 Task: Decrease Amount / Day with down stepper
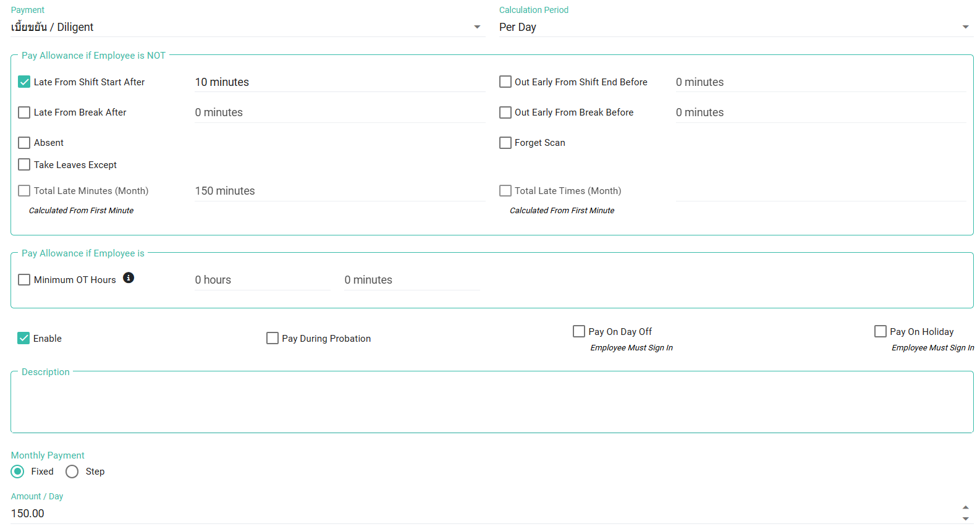coord(966,519)
